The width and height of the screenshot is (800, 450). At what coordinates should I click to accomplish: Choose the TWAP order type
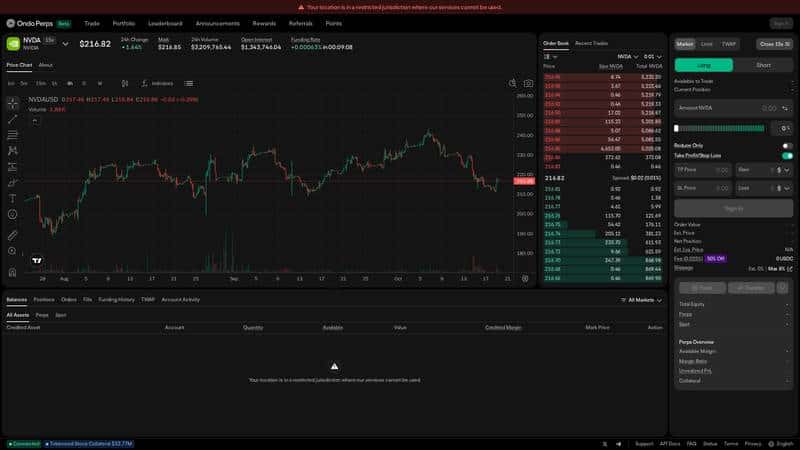coord(729,44)
